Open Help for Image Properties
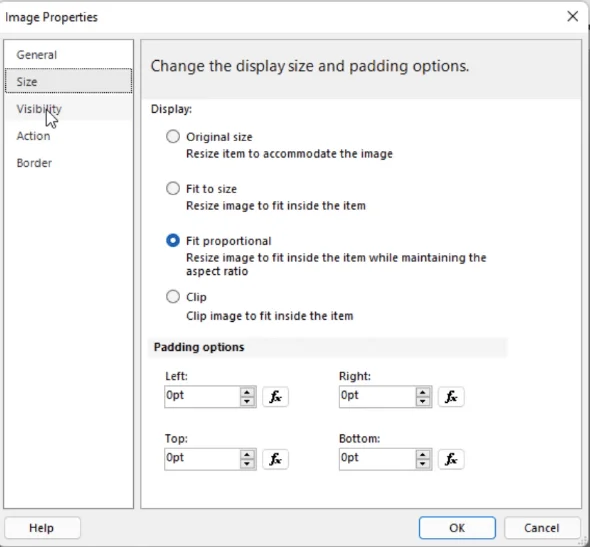 42,528
